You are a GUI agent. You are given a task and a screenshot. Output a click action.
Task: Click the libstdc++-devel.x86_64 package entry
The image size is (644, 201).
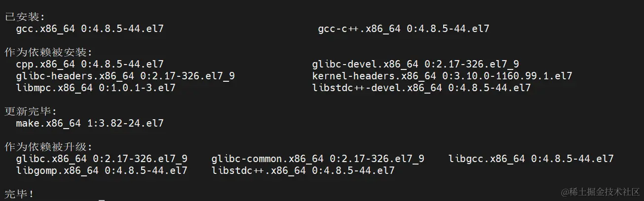pyautogui.click(x=421, y=88)
